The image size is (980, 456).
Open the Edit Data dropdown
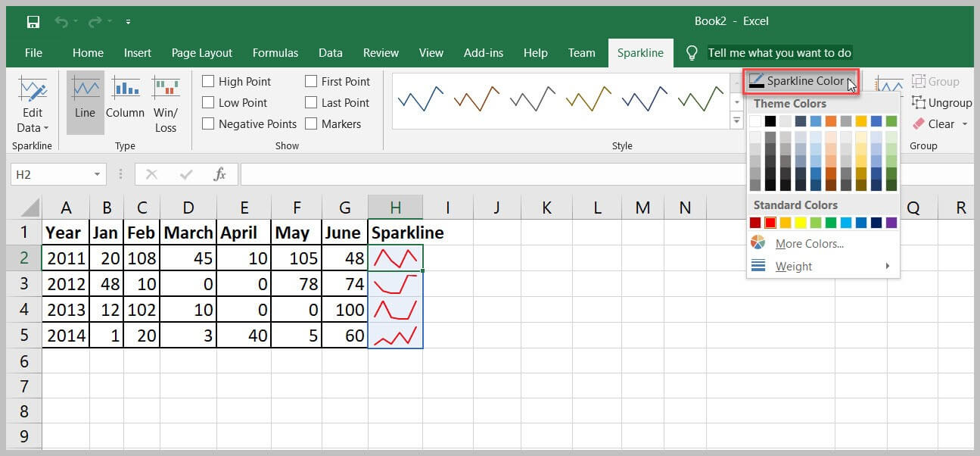33,127
